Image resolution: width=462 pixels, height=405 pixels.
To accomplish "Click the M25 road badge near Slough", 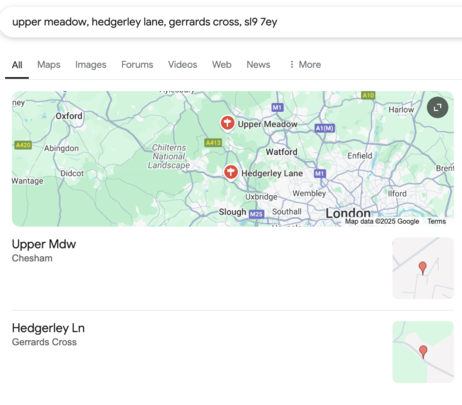I will (x=256, y=214).
